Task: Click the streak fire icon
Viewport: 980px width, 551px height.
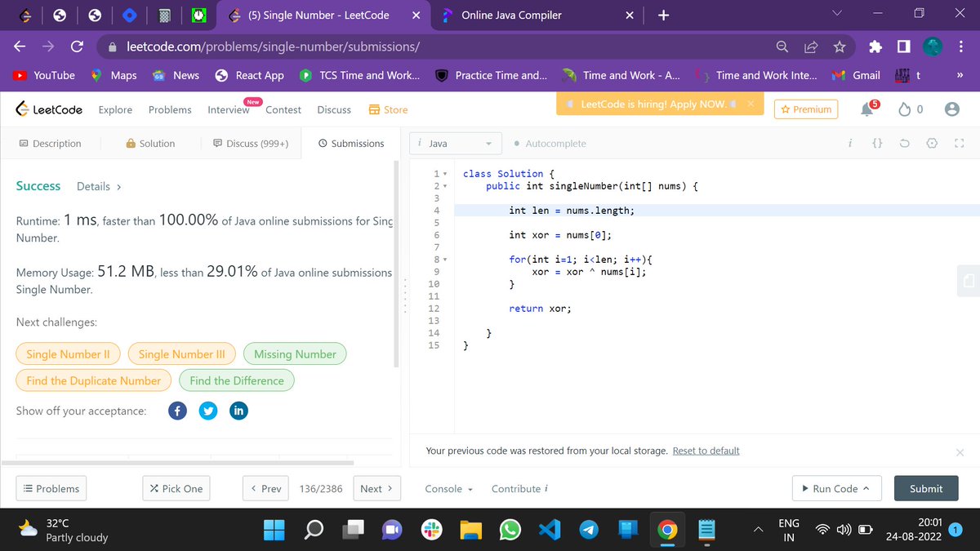Action: (x=904, y=109)
